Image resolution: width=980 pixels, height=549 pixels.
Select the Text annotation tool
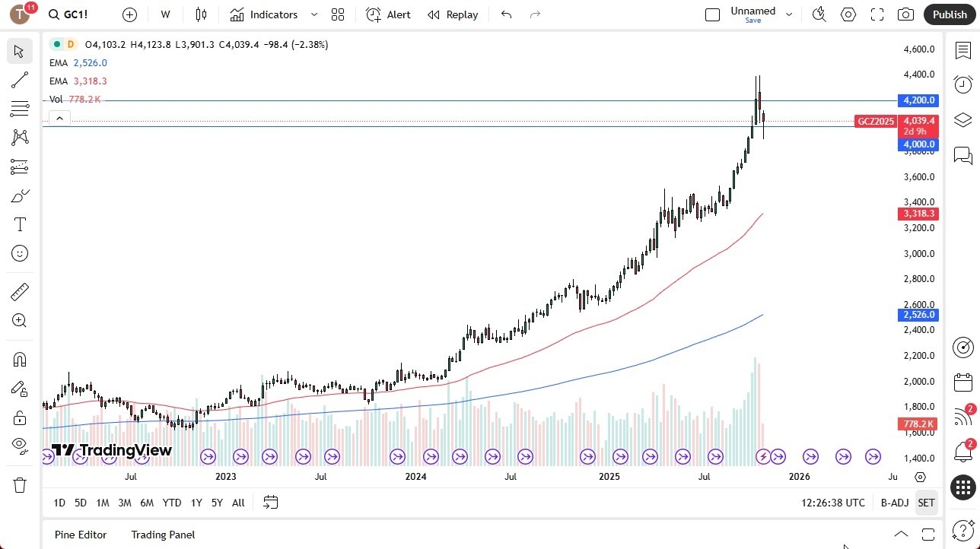pyautogui.click(x=20, y=224)
